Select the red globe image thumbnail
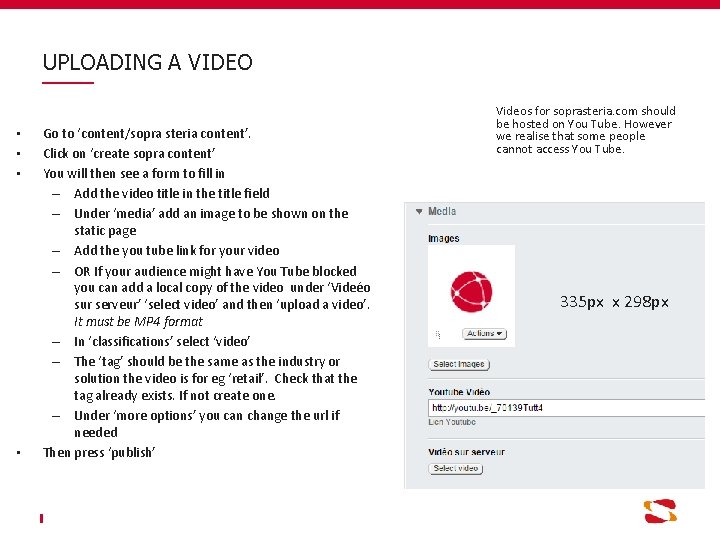 [471, 292]
